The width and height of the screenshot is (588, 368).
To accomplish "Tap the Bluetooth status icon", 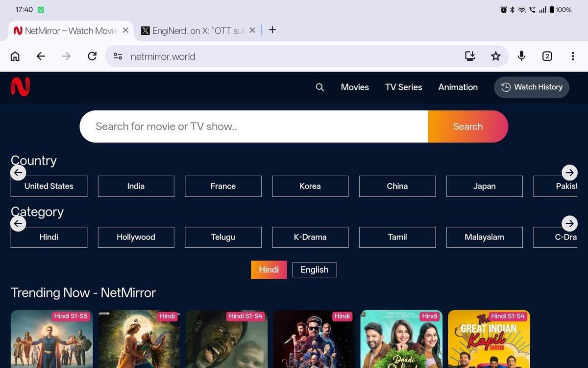I will click(x=513, y=10).
